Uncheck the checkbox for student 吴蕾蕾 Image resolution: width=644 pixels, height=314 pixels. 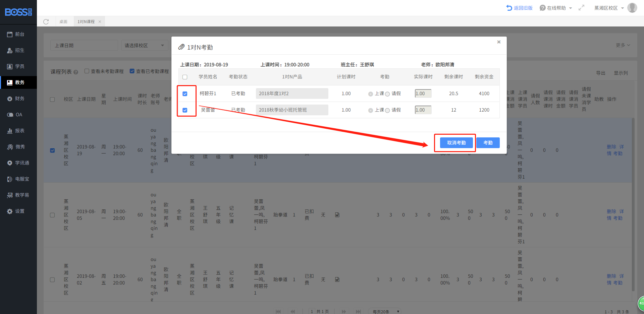(185, 110)
